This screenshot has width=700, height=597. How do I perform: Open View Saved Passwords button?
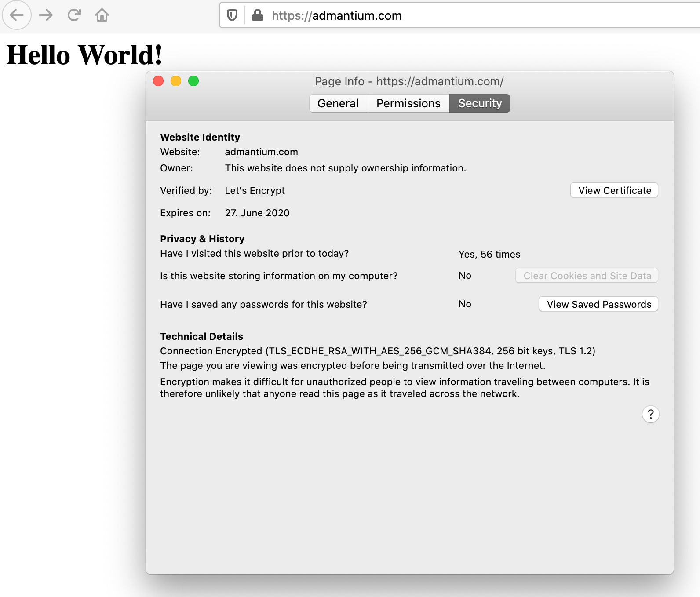coord(598,304)
